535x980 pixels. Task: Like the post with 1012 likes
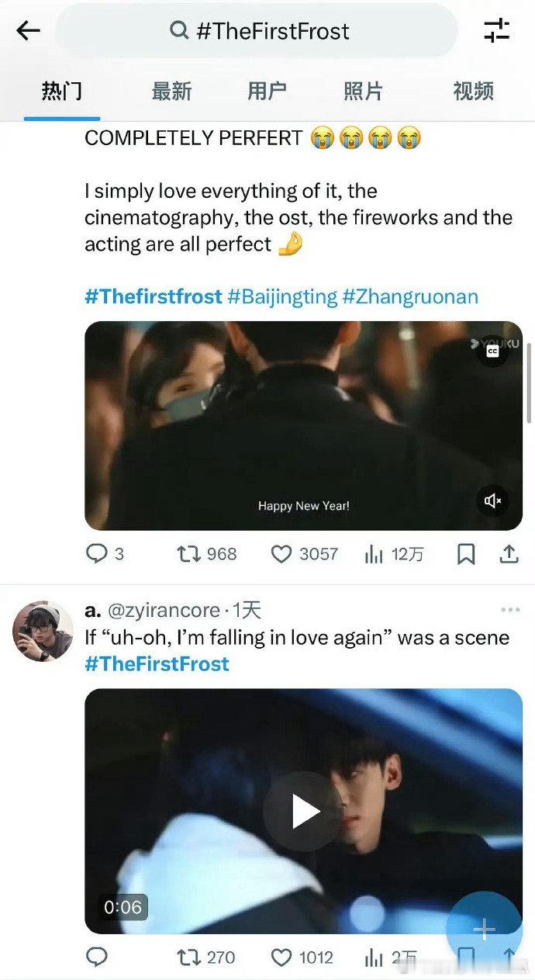[281, 957]
